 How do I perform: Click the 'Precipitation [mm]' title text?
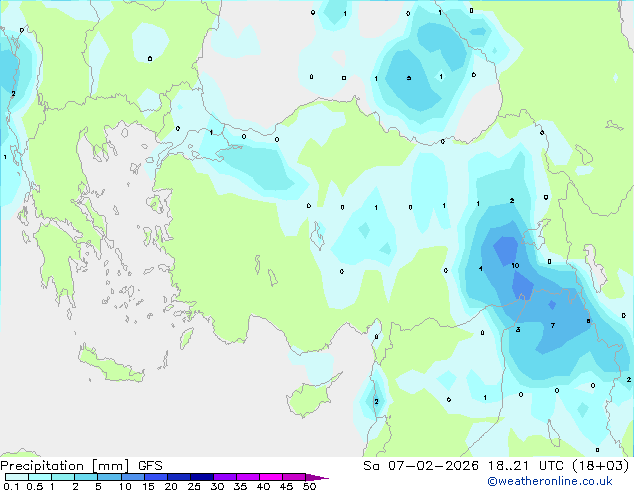(x=65, y=466)
